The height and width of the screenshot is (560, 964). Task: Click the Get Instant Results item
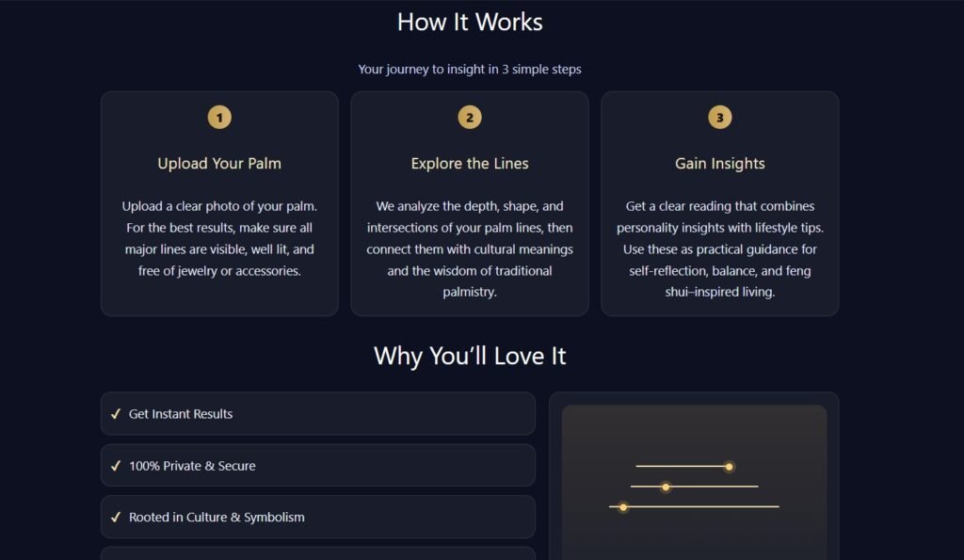318,414
